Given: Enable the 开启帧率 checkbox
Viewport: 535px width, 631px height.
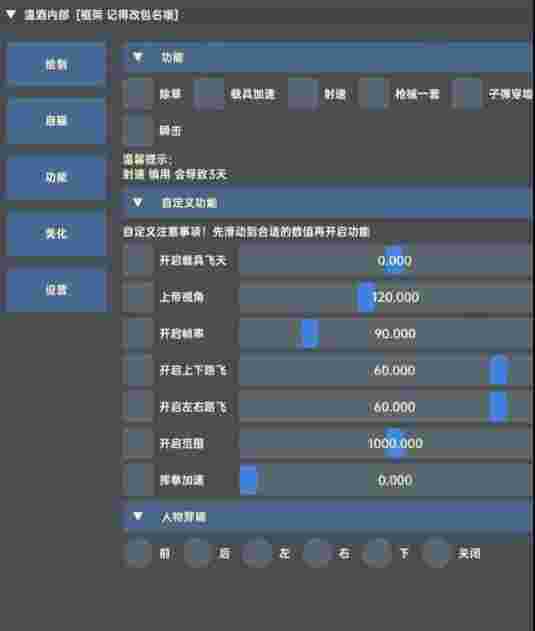Looking at the screenshot, I should 139,334.
